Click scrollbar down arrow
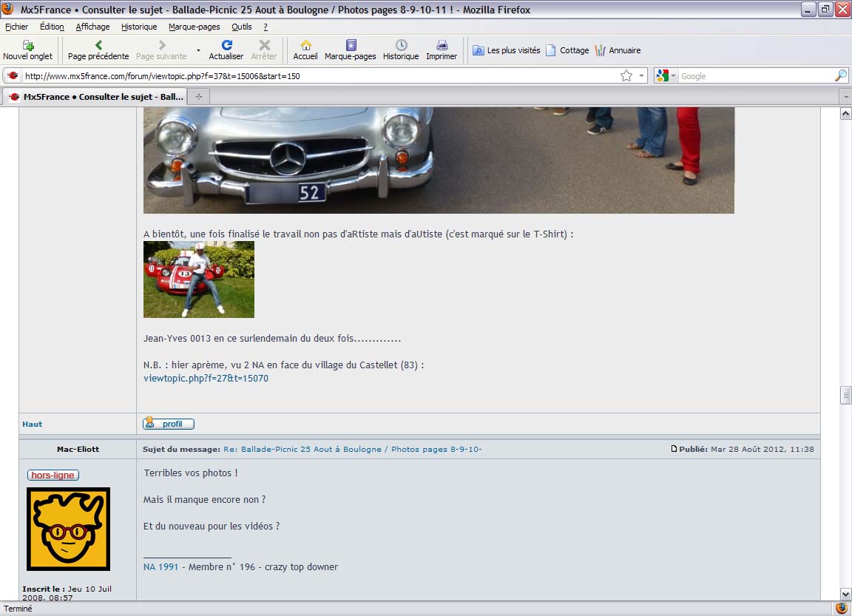 pos(845,595)
